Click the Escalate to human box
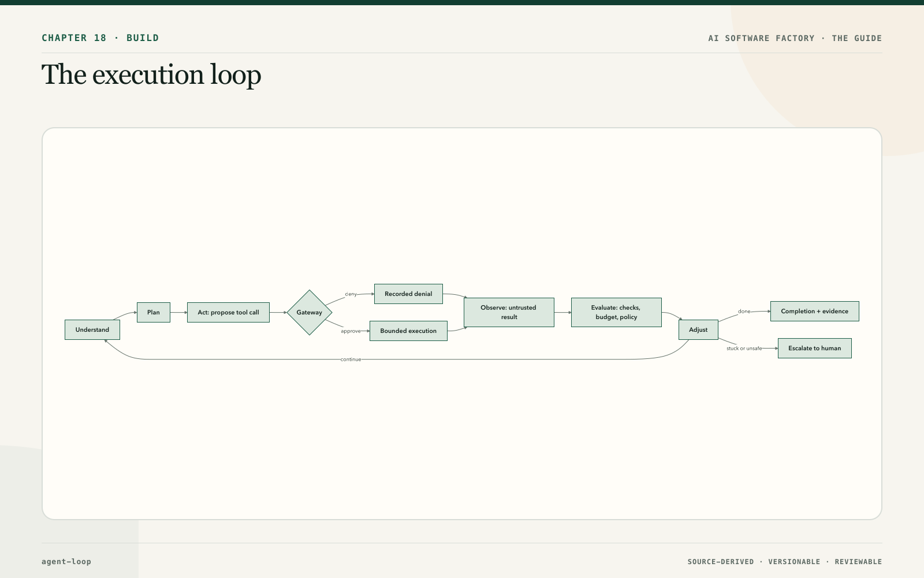 pos(815,348)
